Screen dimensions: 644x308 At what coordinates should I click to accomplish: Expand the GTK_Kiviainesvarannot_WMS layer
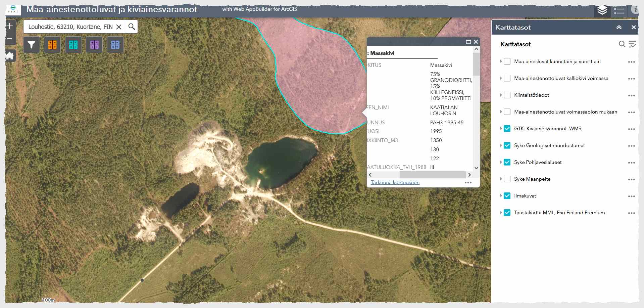501,129
